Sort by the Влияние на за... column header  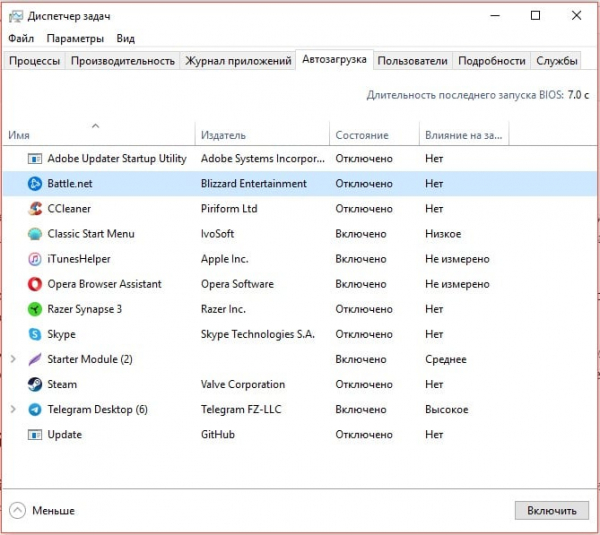click(464, 134)
